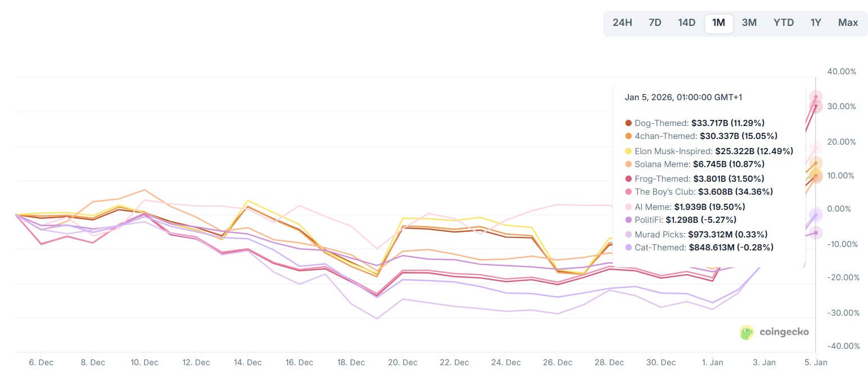Click the AI Meme pink legend dot
This screenshot has width=868, height=377.
(628, 206)
